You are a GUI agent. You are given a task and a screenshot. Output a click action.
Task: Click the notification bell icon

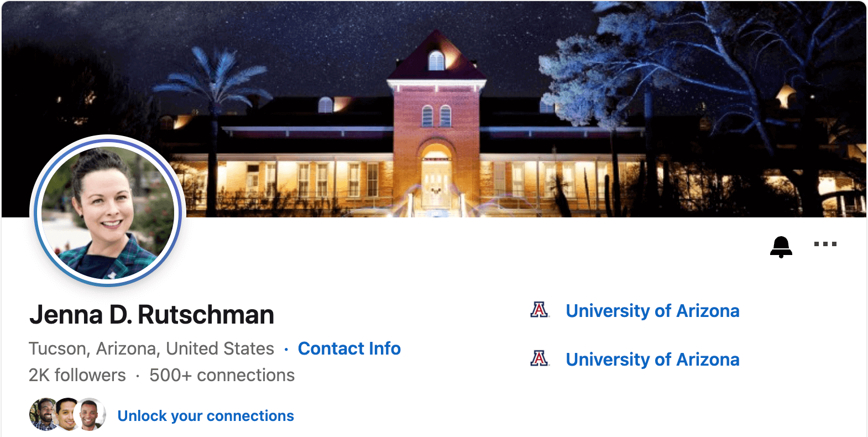pyautogui.click(x=781, y=247)
